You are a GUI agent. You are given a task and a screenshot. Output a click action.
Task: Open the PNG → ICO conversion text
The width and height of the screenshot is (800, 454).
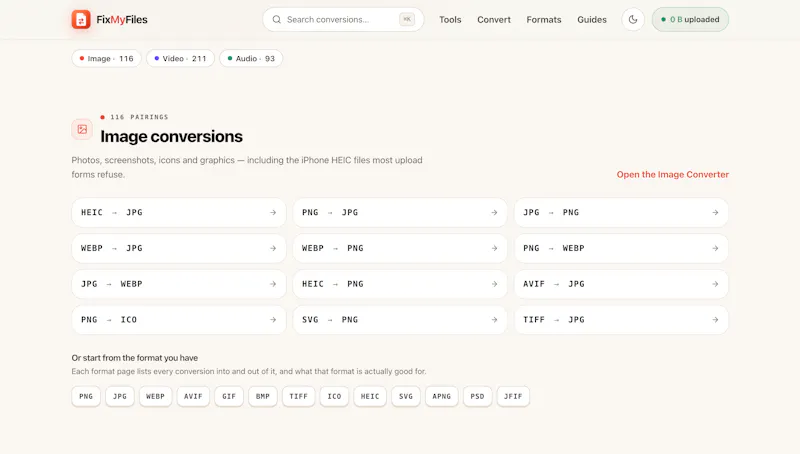(x=109, y=319)
